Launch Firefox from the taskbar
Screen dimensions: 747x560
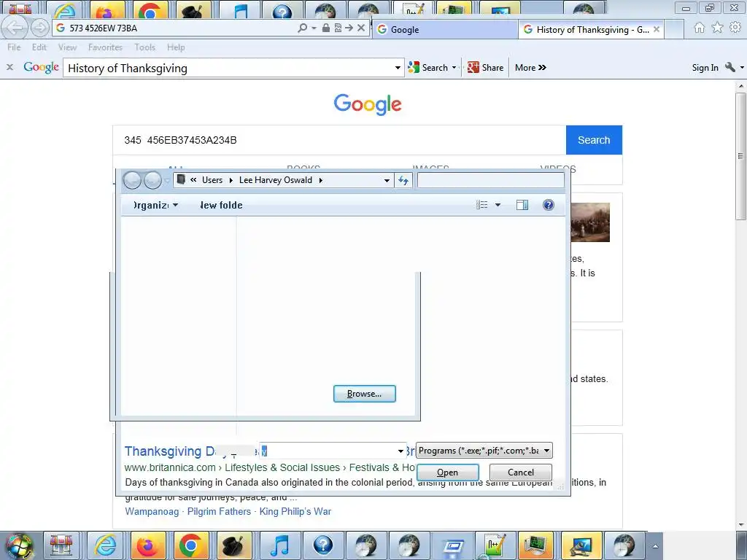(x=147, y=545)
